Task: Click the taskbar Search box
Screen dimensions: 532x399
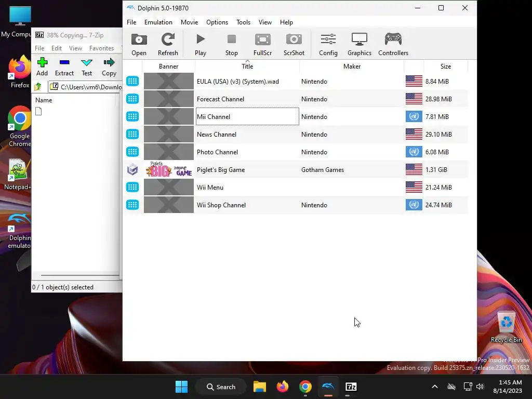Action: pyautogui.click(x=221, y=387)
